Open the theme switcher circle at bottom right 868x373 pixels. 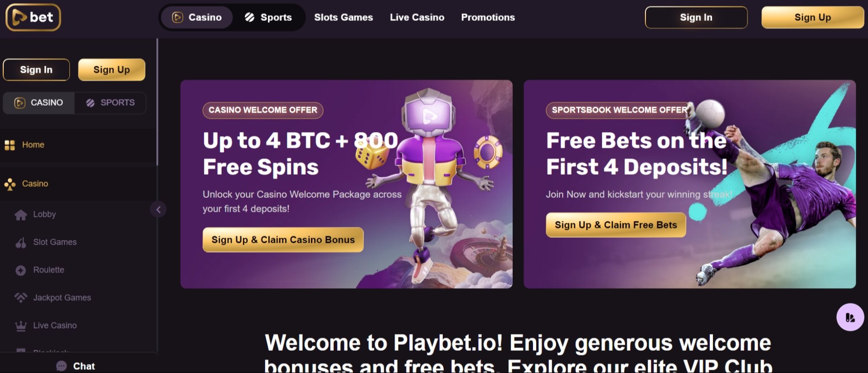[849, 317]
